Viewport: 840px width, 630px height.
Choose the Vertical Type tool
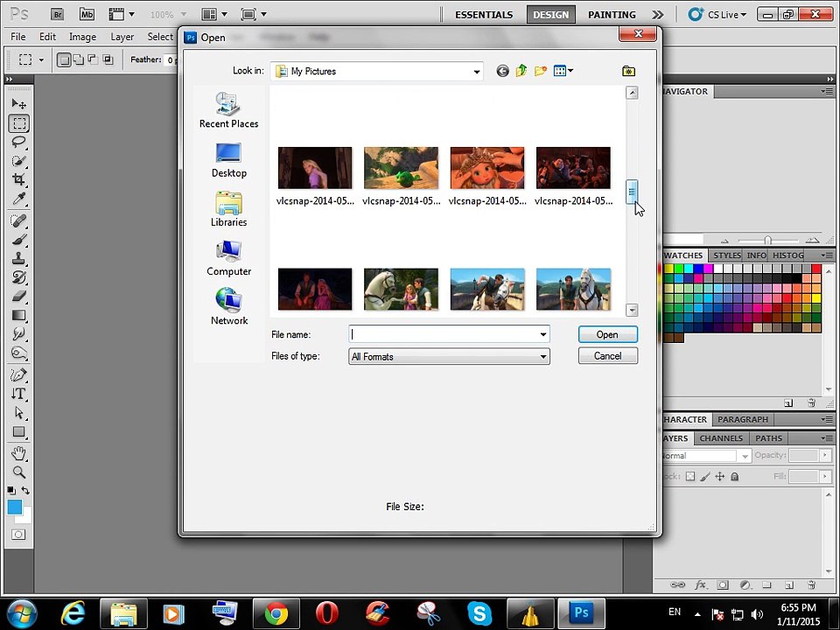point(18,394)
